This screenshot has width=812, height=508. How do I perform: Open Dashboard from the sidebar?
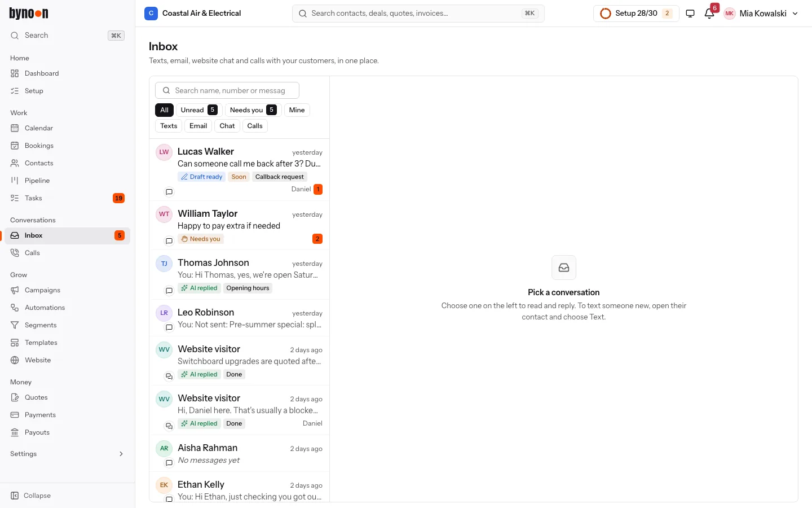tap(67, 73)
